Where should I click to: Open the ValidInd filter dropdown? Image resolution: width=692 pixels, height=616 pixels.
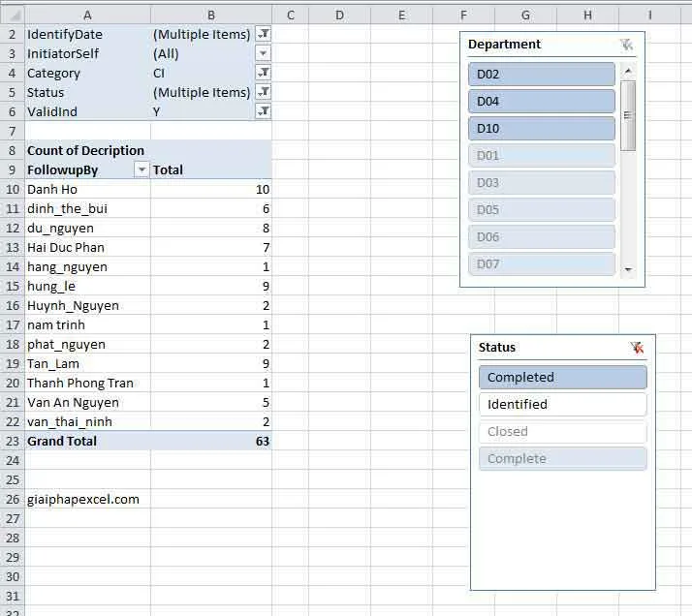coord(263,111)
